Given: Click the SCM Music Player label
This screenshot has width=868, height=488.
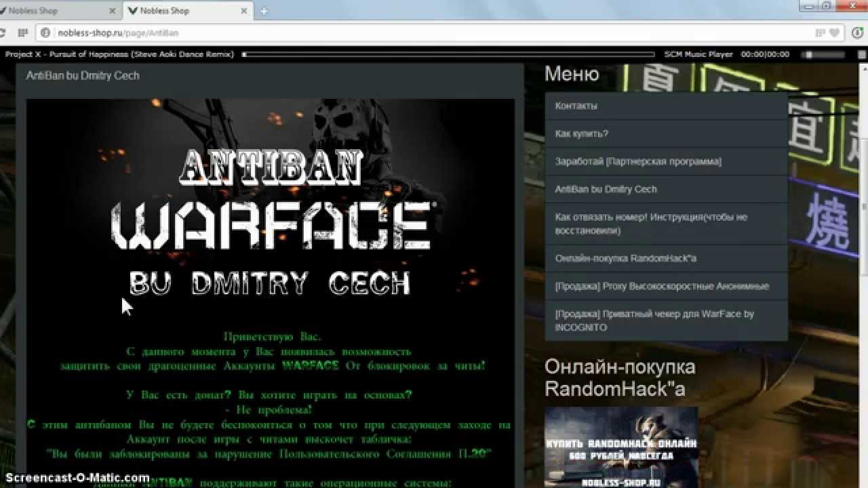Looking at the screenshot, I should [x=698, y=54].
